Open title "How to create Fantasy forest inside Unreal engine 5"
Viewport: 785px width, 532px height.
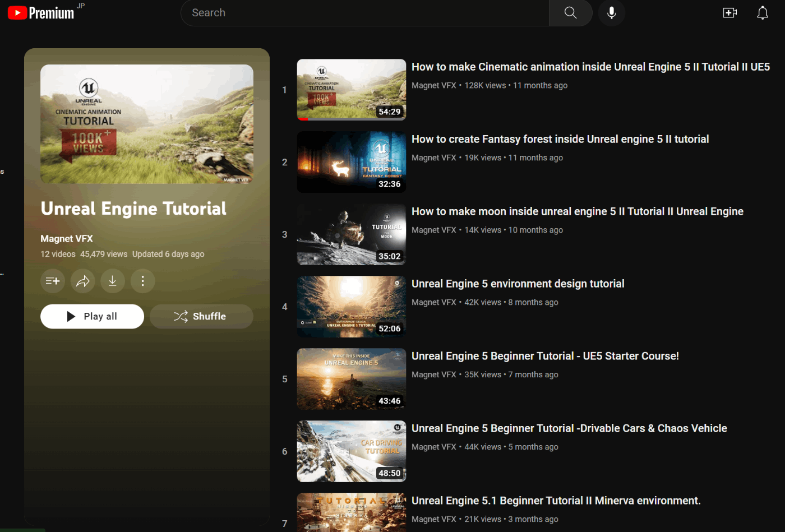560,139
